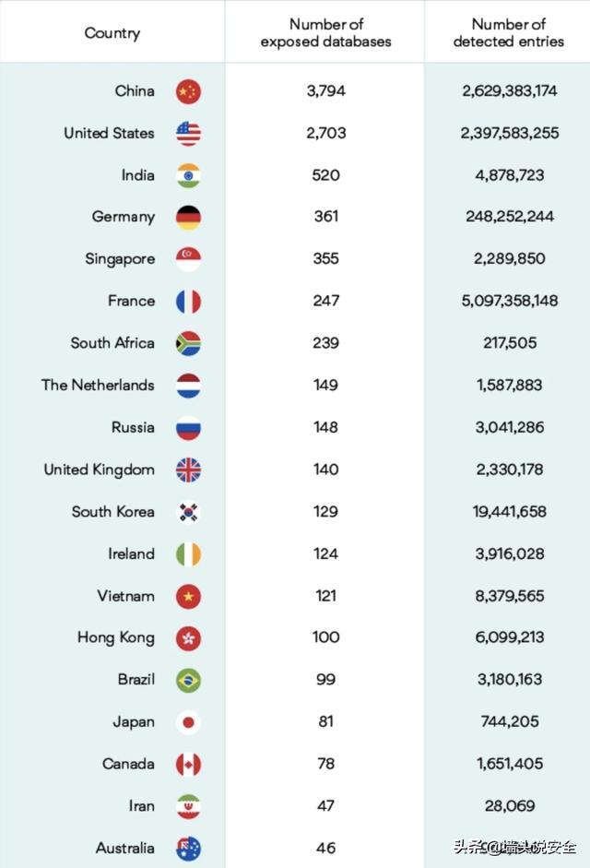Click the Australia flag icon
590x868 pixels.
pyautogui.click(x=188, y=848)
